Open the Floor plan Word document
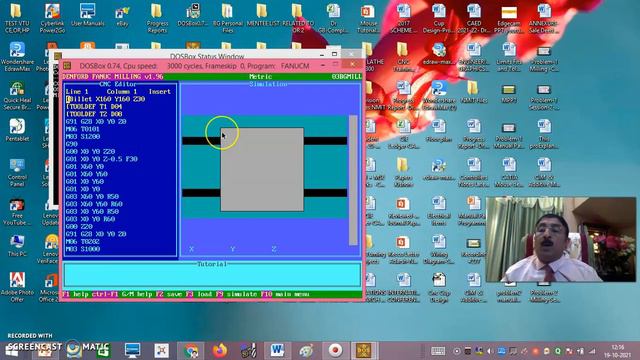This screenshot has width=640, height=360. [x=439, y=131]
